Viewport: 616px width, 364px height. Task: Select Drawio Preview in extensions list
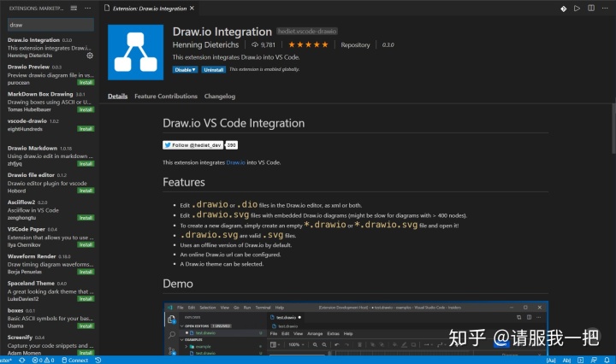(x=50, y=74)
